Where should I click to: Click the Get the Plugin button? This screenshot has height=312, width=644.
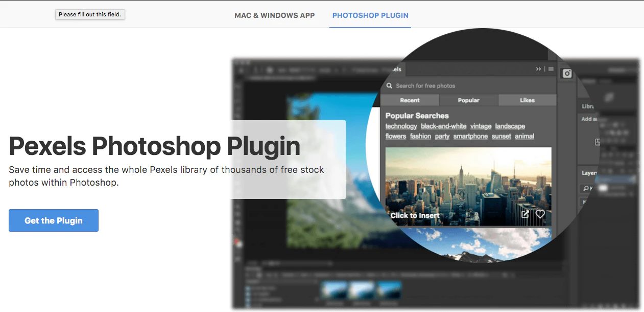pyautogui.click(x=54, y=220)
